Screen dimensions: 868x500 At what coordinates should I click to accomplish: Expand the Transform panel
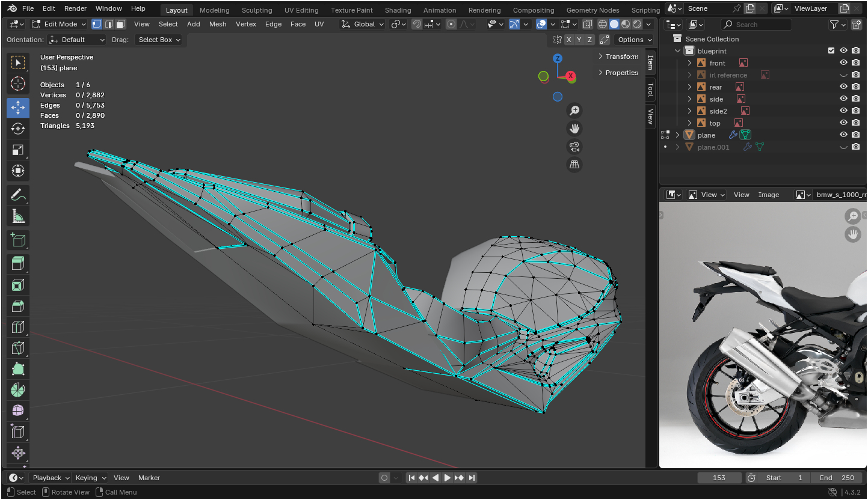[618, 56]
